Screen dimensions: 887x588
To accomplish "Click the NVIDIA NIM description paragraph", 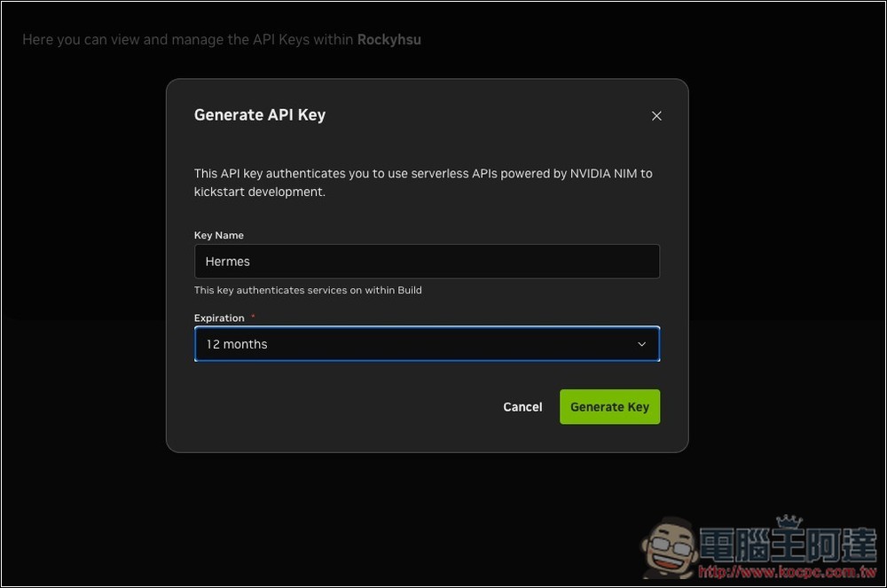I will [423, 183].
